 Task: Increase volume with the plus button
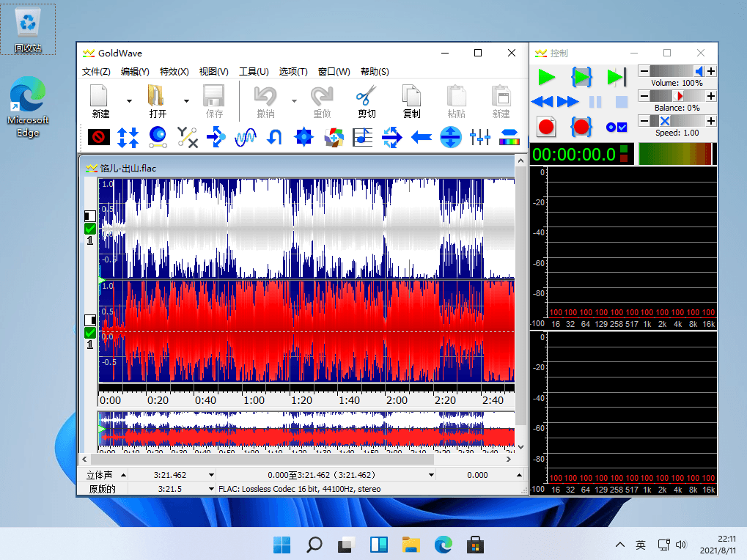[711, 71]
